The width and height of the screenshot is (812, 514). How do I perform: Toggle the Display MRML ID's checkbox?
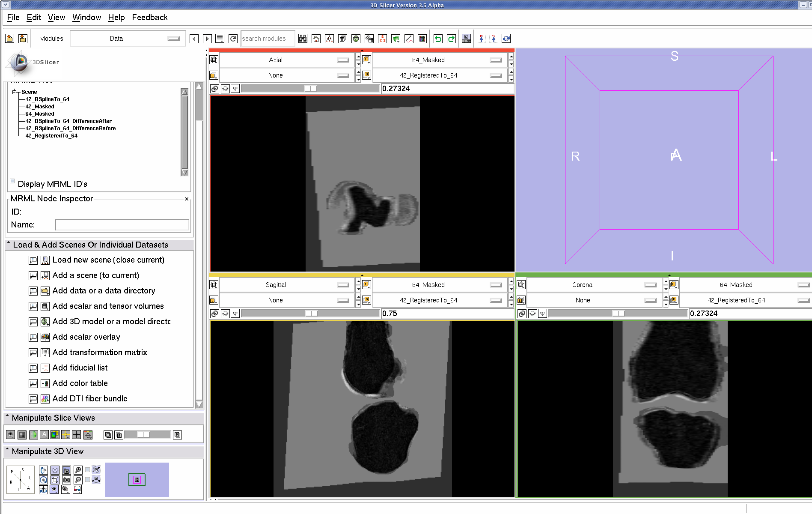click(12, 181)
